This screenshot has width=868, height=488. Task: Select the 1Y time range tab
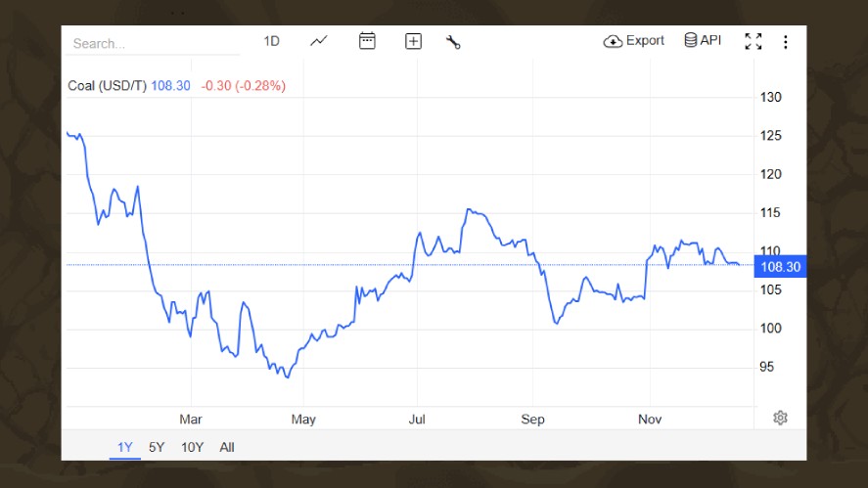[124, 447]
